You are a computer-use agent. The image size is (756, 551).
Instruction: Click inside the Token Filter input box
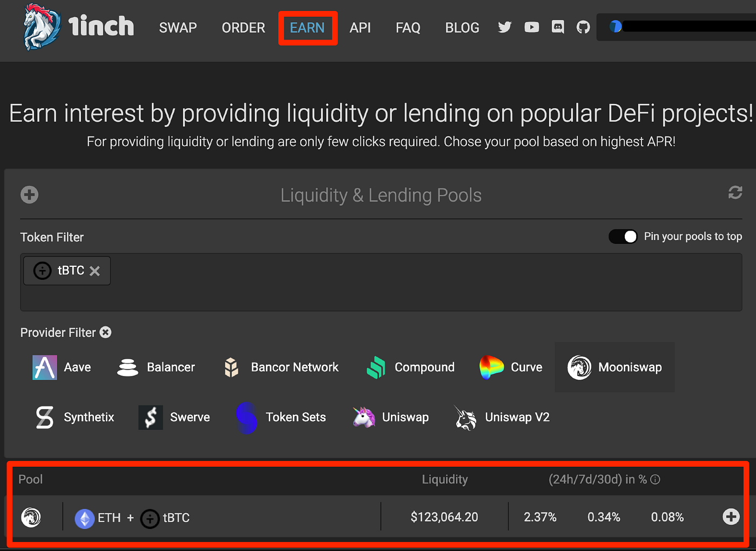click(x=381, y=282)
